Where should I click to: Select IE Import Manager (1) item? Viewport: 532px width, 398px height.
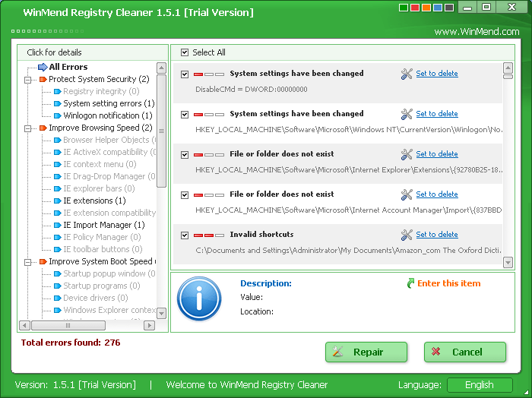click(104, 225)
